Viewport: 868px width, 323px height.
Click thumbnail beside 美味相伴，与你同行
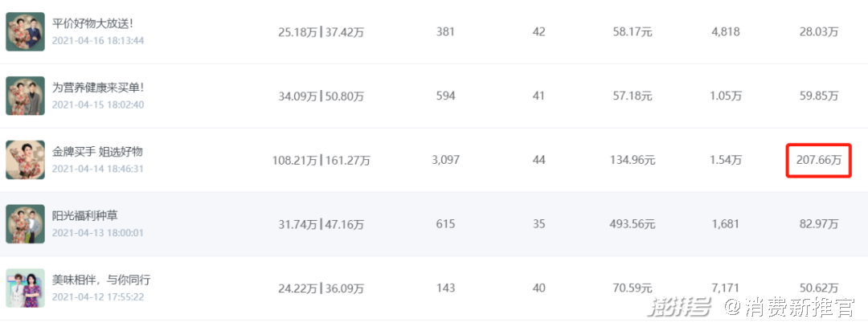25,288
